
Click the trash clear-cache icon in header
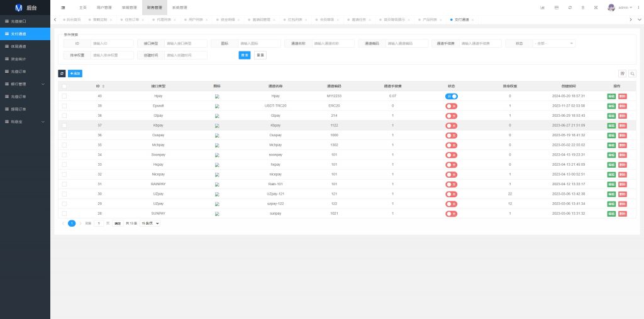[583, 8]
